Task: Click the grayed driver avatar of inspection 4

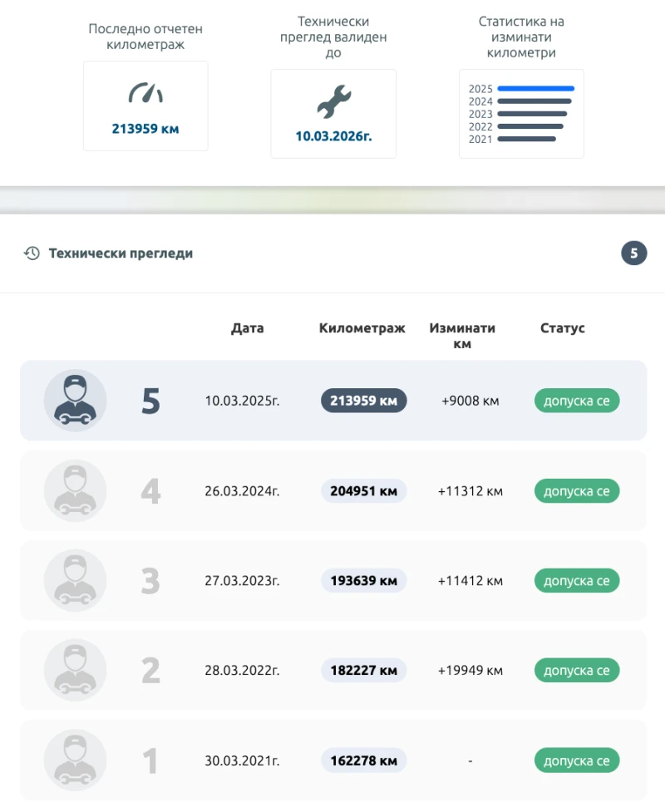Action: [75, 490]
